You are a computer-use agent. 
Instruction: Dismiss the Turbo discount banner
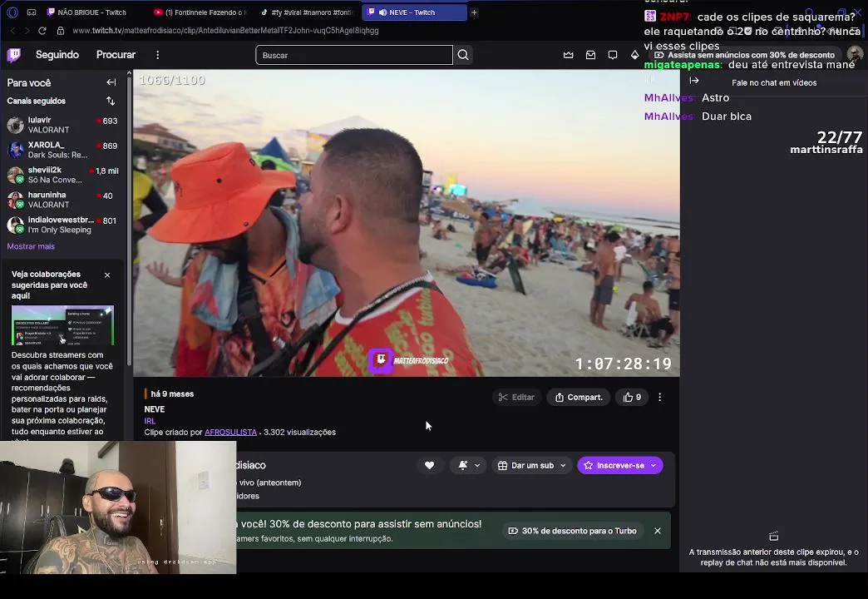(658, 531)
